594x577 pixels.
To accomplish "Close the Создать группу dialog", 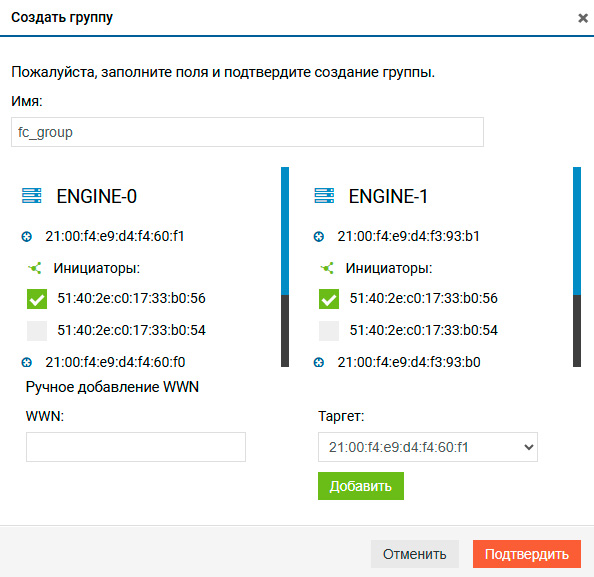I will [583, 18].
